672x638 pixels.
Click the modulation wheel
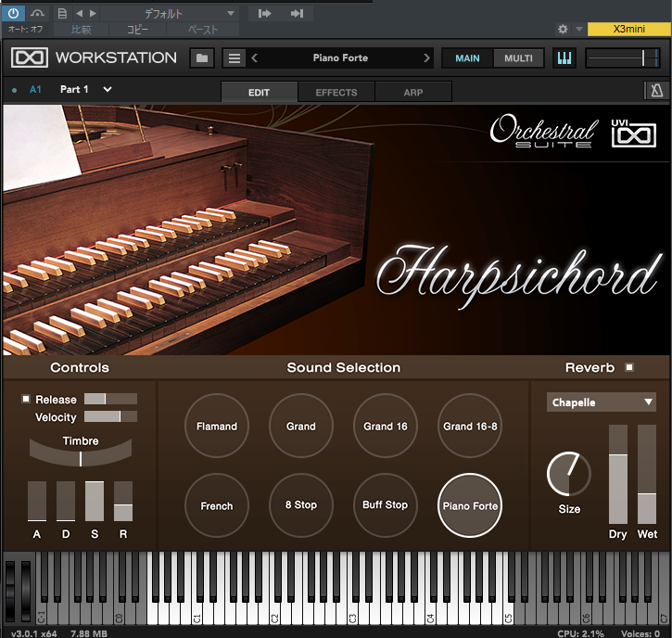point(26,591)
